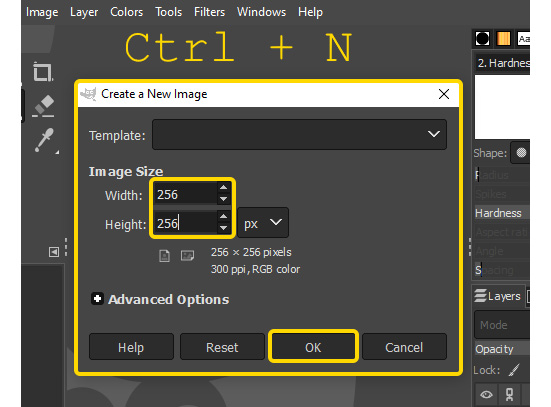The image size is (551, 407).
Task: Open the Colors menu
Action: pos(127,12)
